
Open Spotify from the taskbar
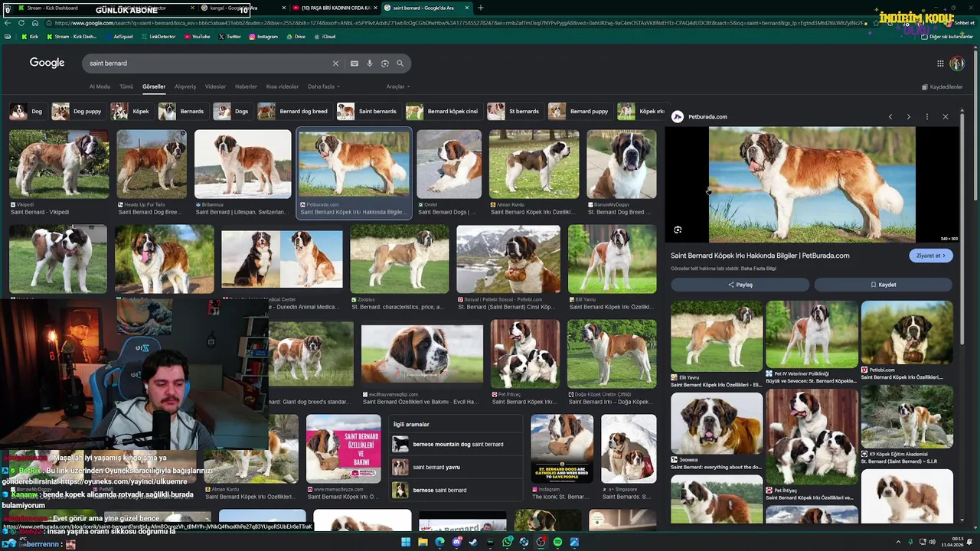pyautogui.click(x=557, y=543)
